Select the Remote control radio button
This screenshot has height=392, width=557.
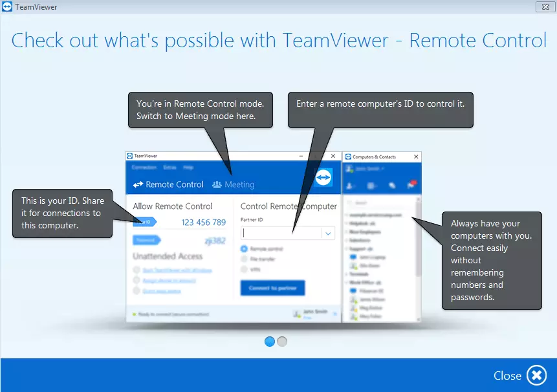click(x=244, y=248)
